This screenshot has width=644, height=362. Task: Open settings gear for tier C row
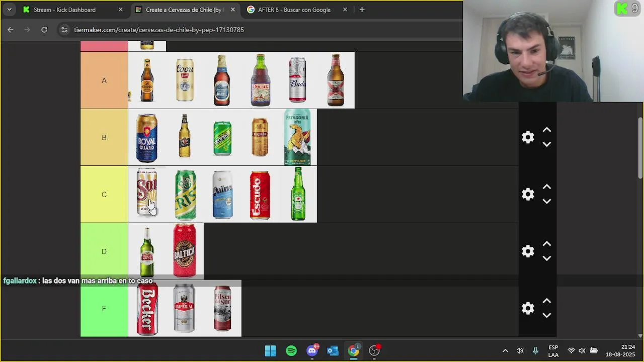[x=528, y=194]
